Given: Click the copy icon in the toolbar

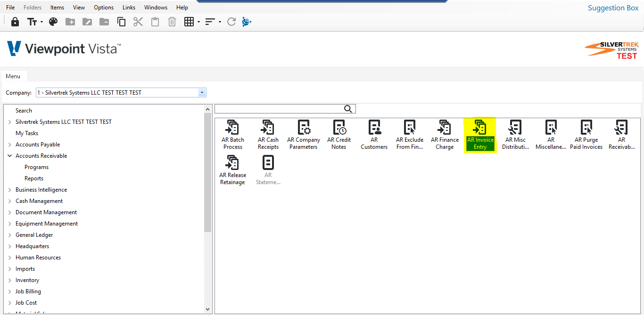Looking at the screenshot, I should [121, 22].
